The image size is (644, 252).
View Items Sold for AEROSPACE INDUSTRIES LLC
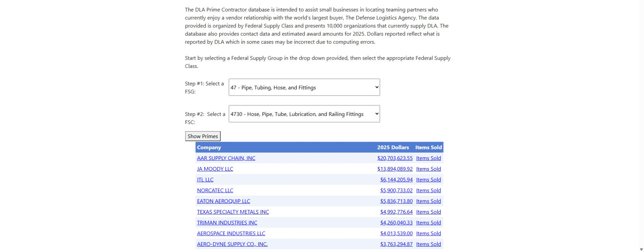(x=428, y=233)
